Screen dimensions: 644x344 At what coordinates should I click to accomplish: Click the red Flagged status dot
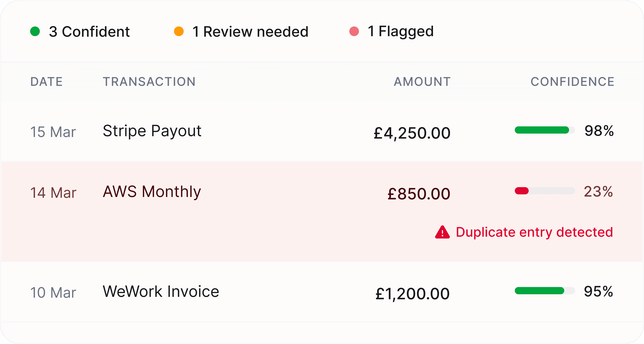[354, 31]
